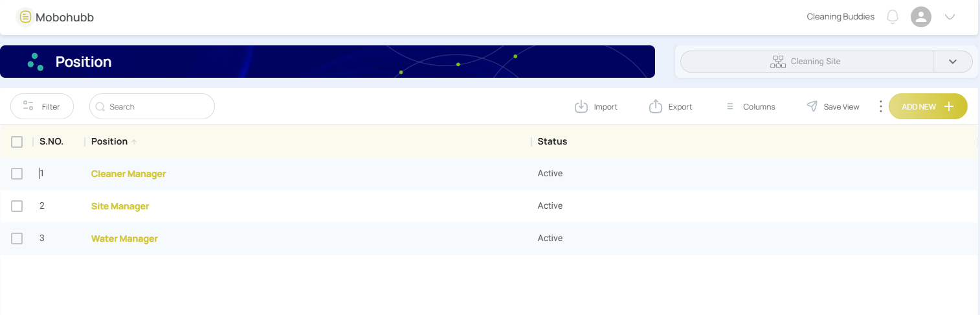Click the Search input field
Image resolution: width=980 pixels, height=315 pixels.
tap(152, 106)
